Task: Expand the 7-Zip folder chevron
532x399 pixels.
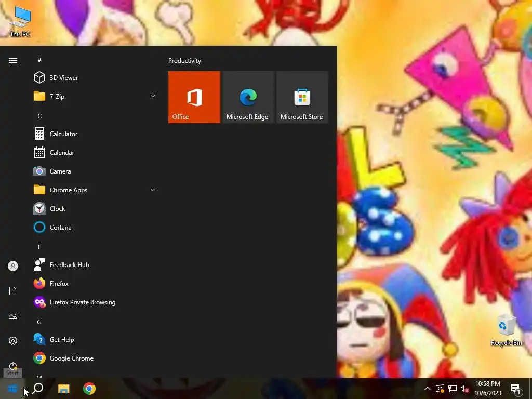Action: (153, 96)
